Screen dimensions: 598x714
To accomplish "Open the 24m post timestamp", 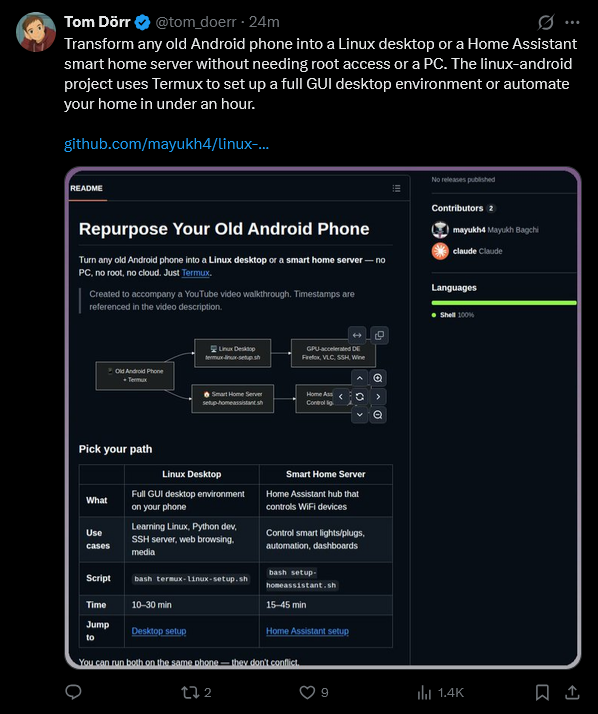I will pos(264,22).
